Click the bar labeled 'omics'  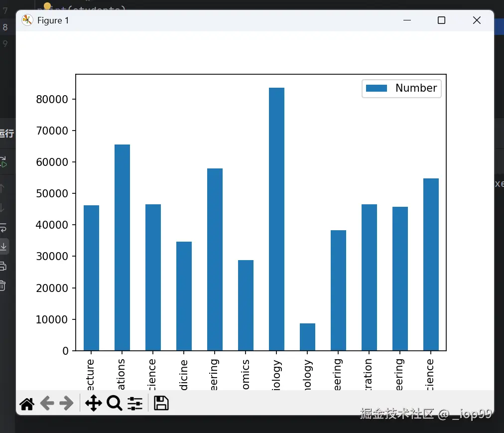tap(246, 305)
